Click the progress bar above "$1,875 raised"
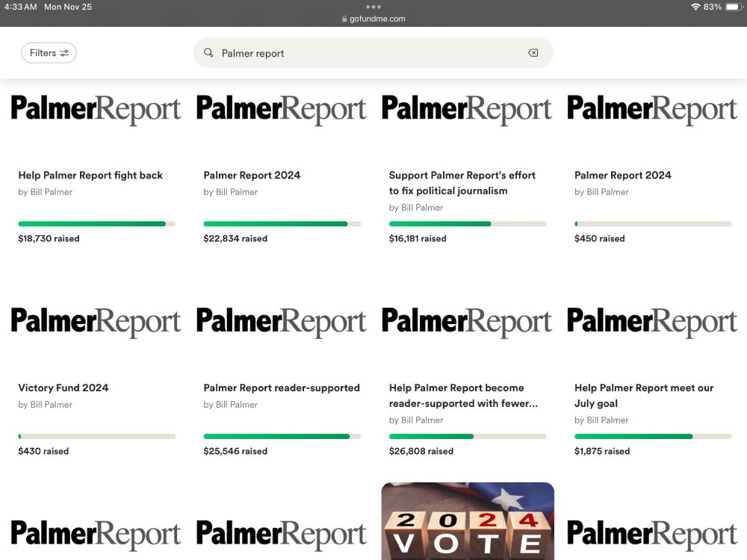 tap(653, 436)
